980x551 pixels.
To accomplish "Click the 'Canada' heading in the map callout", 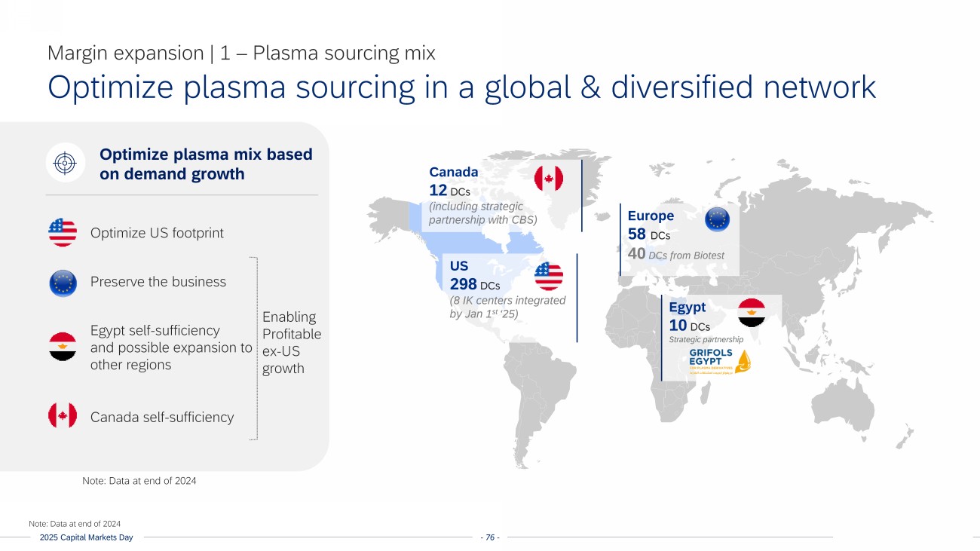I will coord(453,172).
